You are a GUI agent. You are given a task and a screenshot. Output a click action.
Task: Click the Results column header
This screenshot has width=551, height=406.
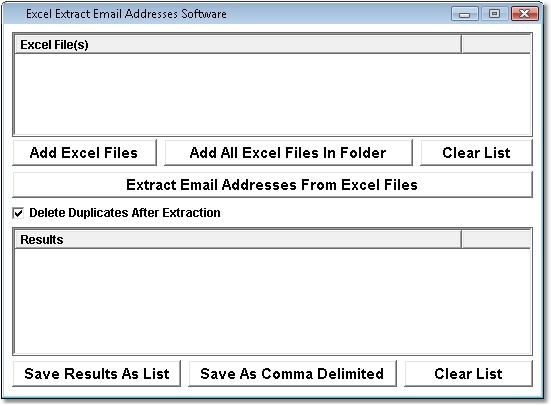238,240
